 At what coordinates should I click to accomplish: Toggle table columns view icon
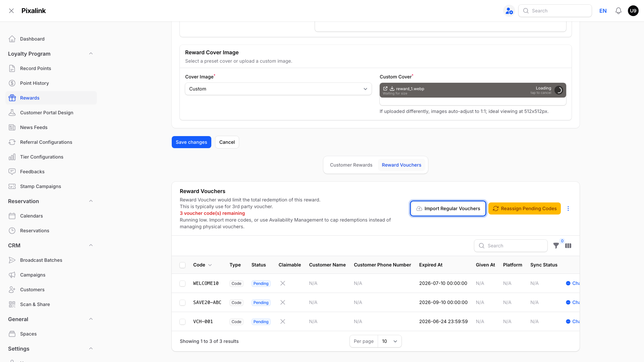click(x=568, y=246)
